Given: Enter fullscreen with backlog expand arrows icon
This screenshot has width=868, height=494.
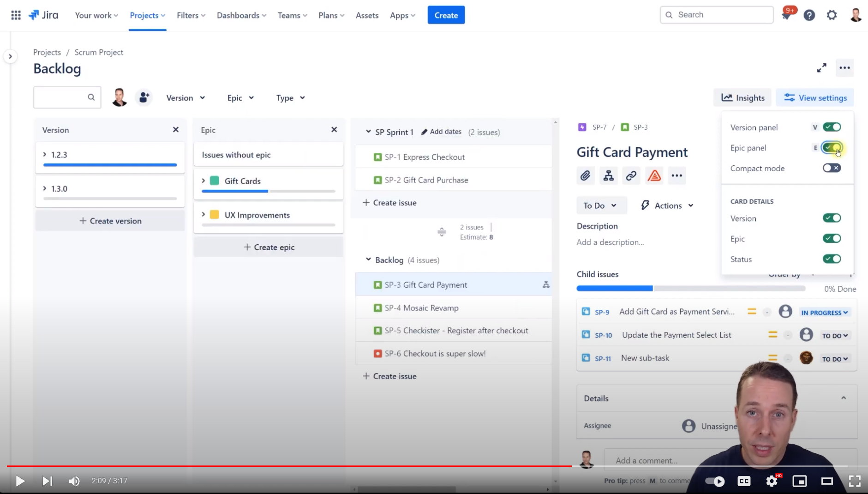Looking at the screenshot, I should coord(821,68).
